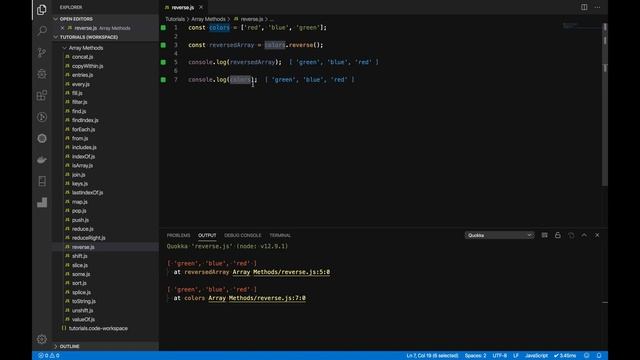Open errors and warnings status item
Screen dimensions: 640x360
(49, 356)
